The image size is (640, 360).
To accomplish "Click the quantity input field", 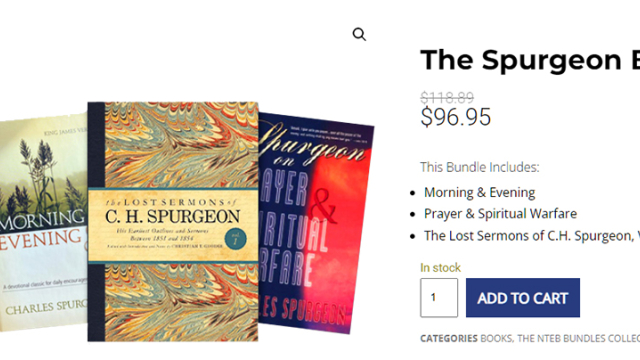I will coord(439,298).
